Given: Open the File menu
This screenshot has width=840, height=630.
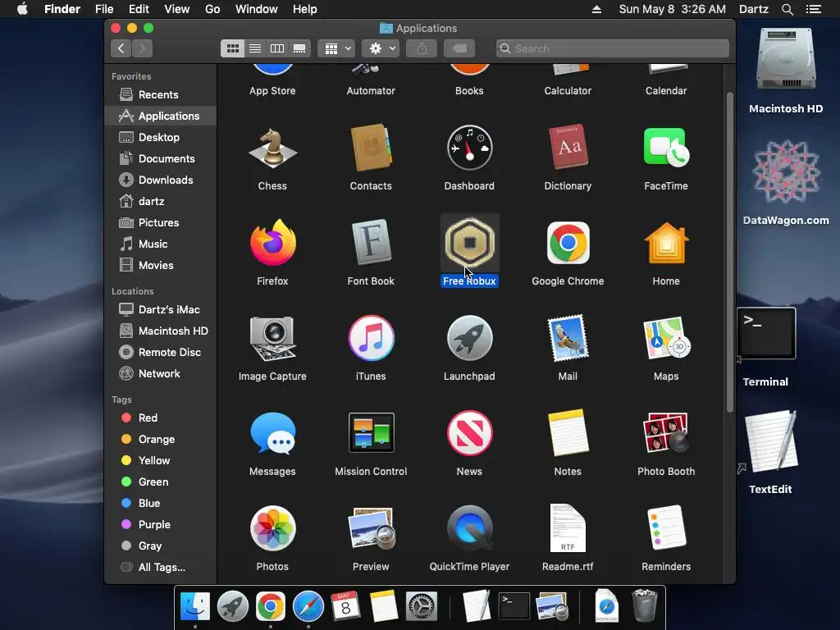Looking at the screenshot, I should coord(104,9).
